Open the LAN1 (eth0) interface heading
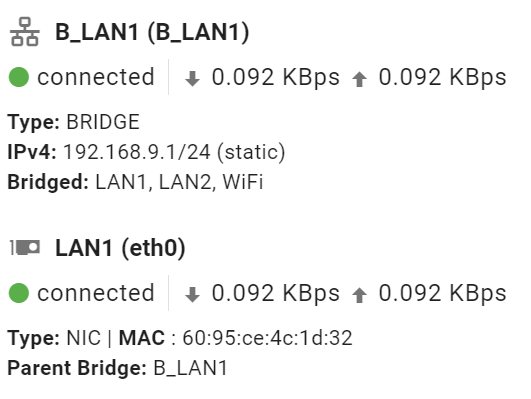 click(120, 248)
